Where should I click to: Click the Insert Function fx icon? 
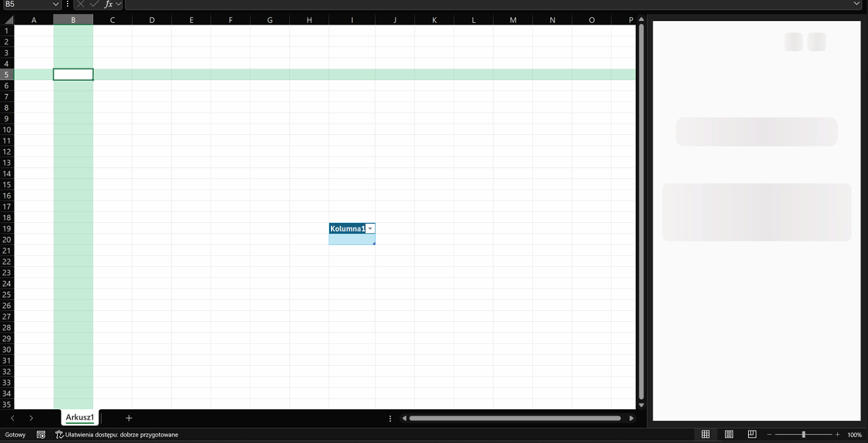[x=108, y=4]
